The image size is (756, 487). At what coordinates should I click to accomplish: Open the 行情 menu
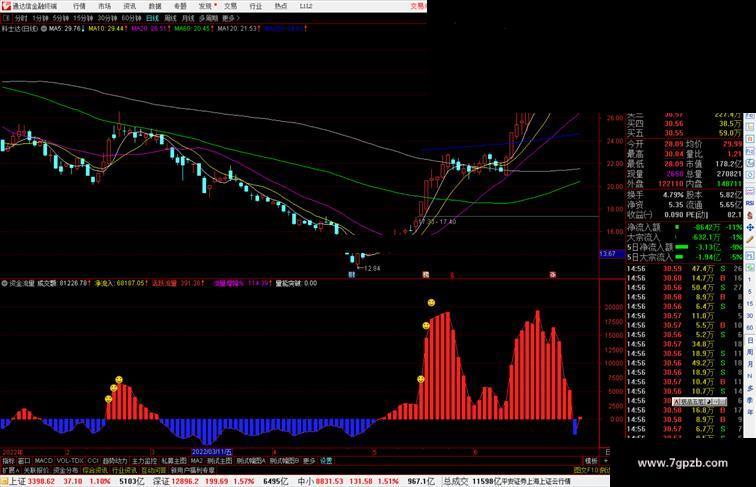tap(79, 6)
